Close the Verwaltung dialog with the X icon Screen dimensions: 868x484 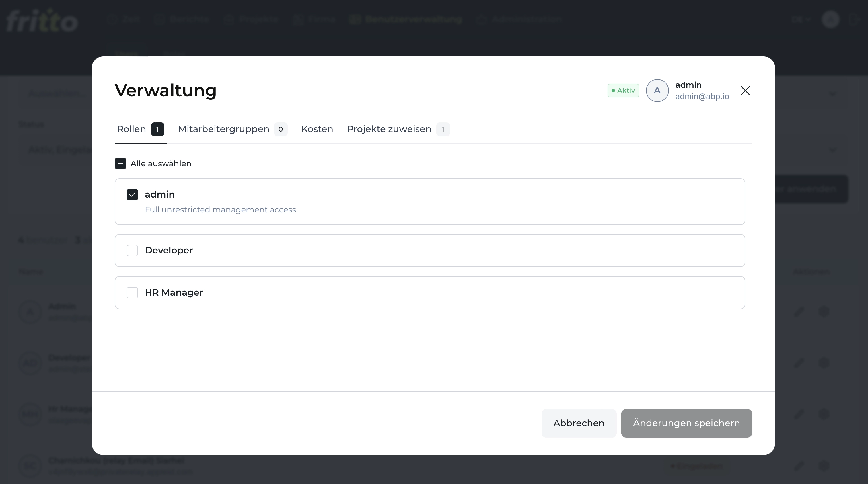(x=745, y=90)
